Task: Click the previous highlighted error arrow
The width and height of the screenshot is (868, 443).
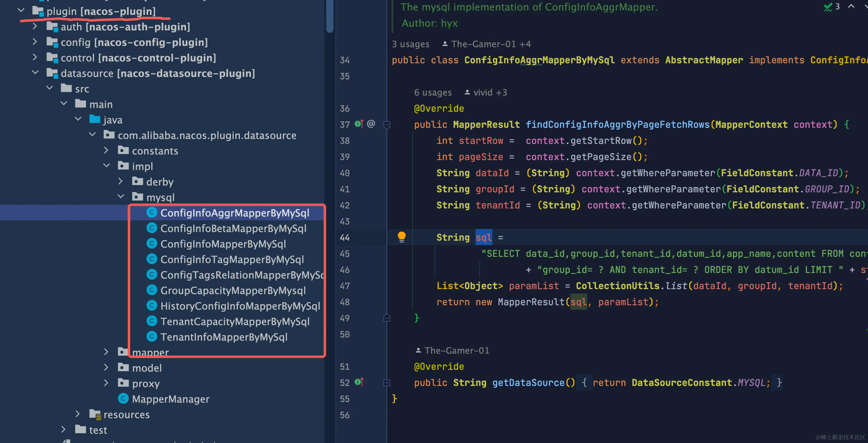Action: click(851, 7)
